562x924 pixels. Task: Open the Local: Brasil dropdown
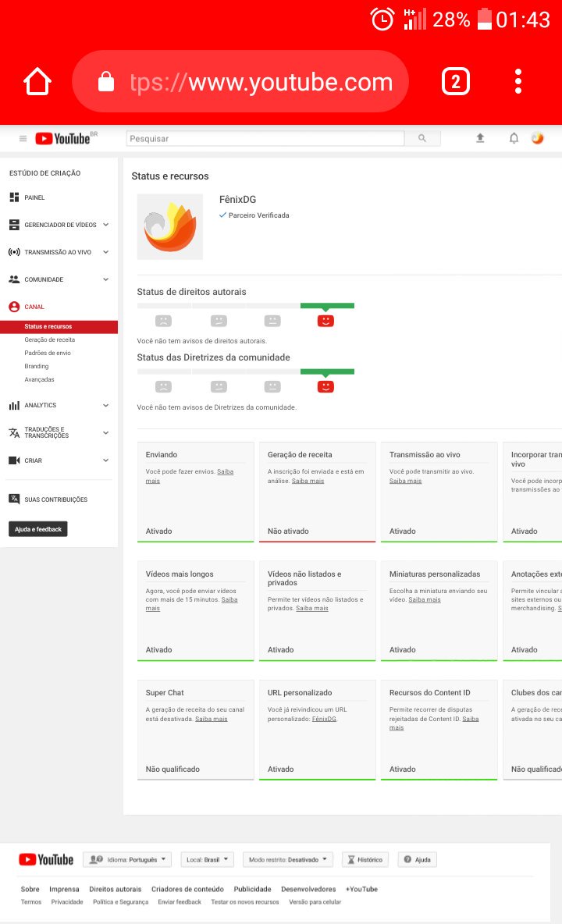pyautogui.click(x=207, y=859)
